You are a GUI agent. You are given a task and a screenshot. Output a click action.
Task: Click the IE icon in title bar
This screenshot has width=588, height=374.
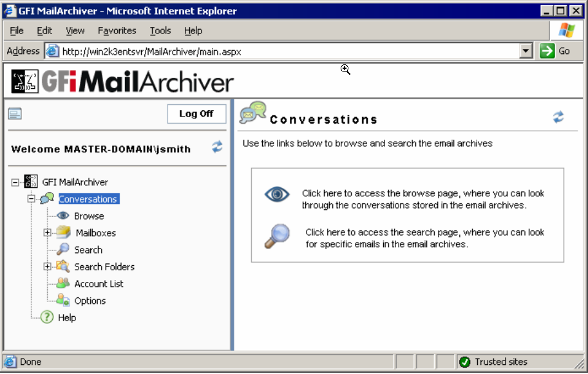[10, 10]
